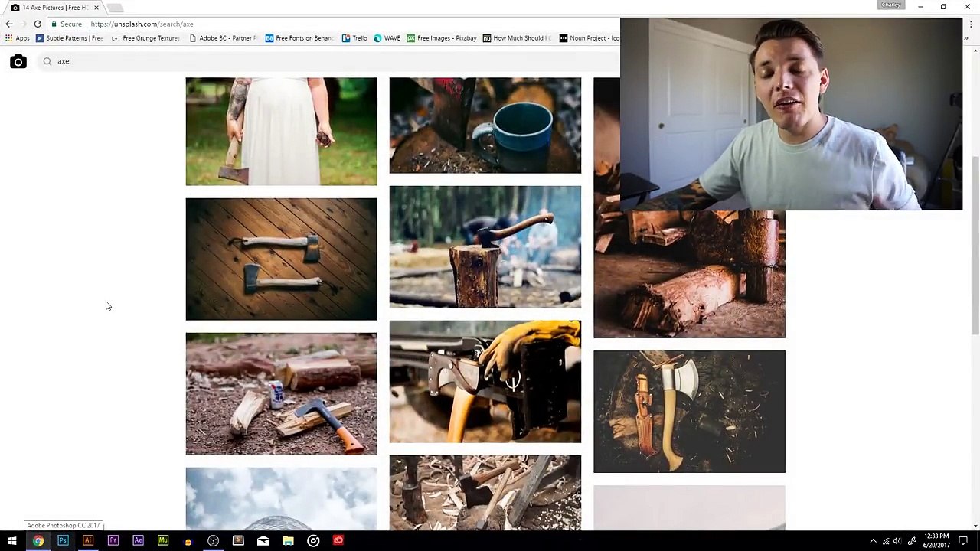This screenshot has width=980, height=551.
Task: Click the white circular swirl taskbar icon
Action: pyautogui.click(x=313, y=541)
